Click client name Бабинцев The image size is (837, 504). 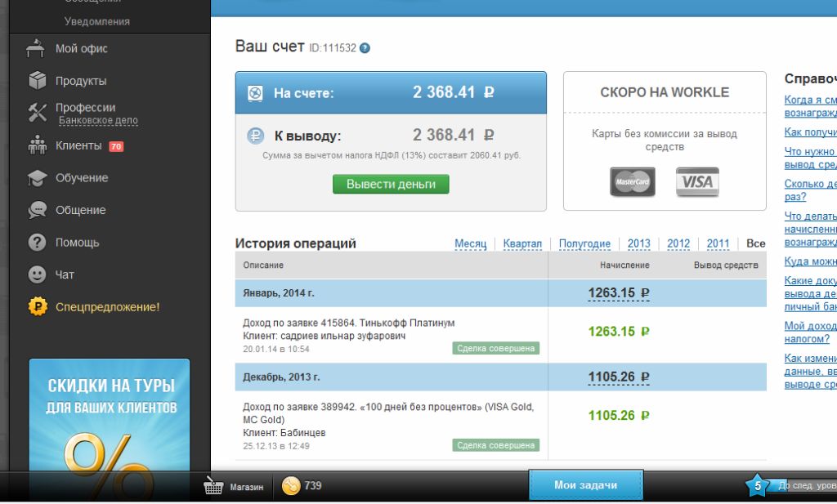click(x=302, y=433)
